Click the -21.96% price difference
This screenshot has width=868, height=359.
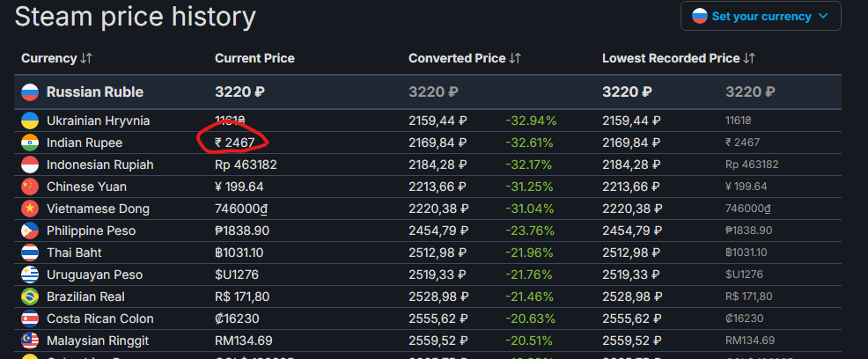point(529,253)
